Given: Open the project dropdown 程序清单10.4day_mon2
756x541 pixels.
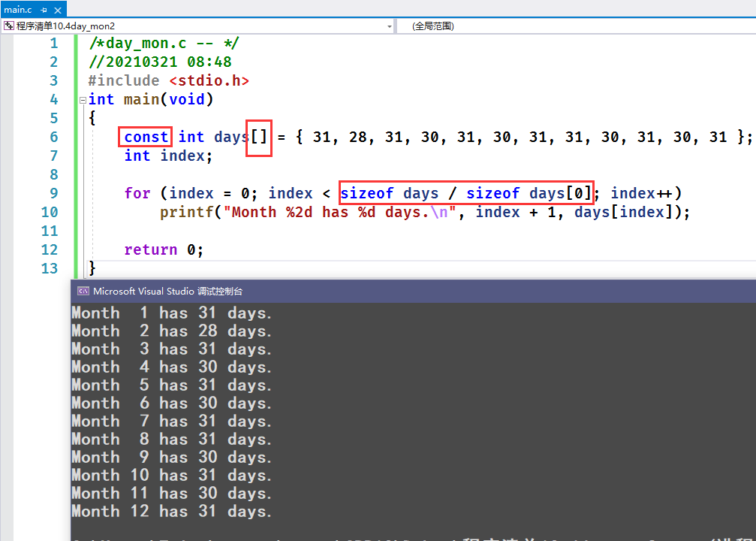Looking at the screenshot, I should pyautogui.click(x=198, y=26).
